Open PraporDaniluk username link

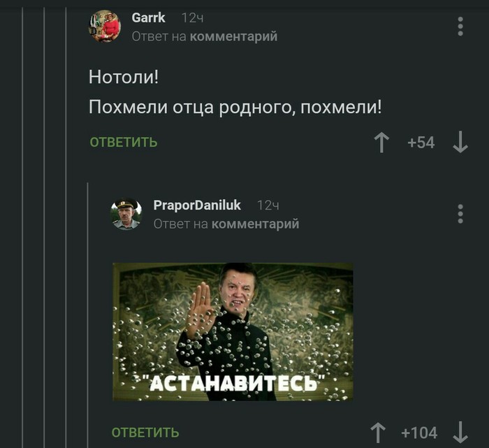click(197, 205)
